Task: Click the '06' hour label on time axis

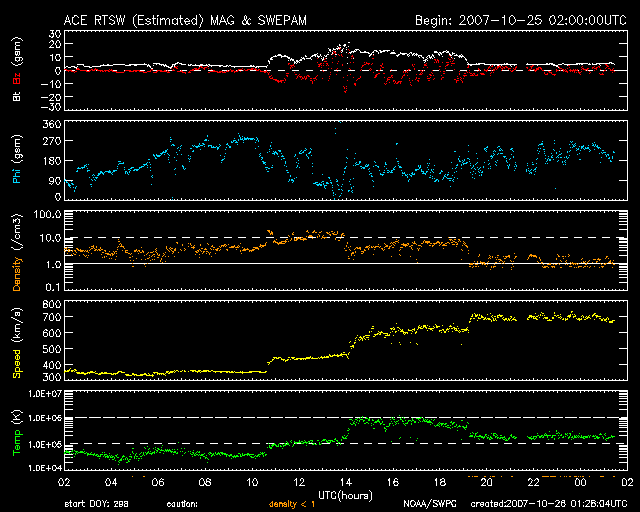Action: [158, 482]
